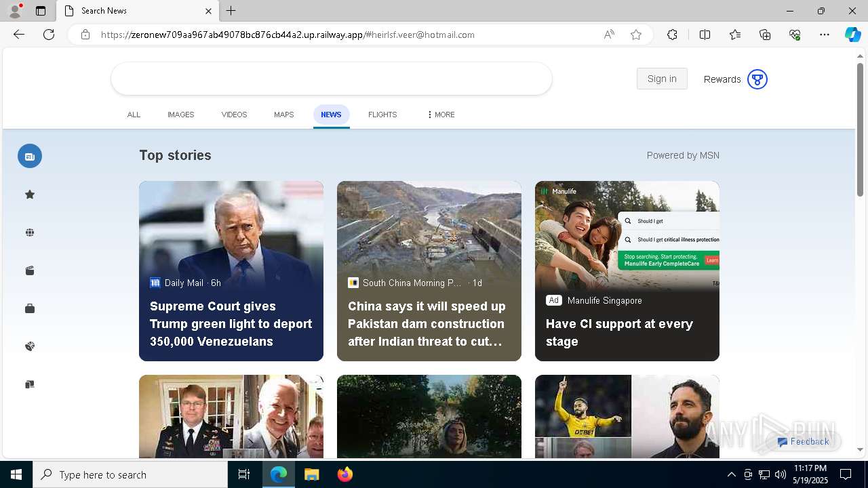Click the search query input box

332,79
